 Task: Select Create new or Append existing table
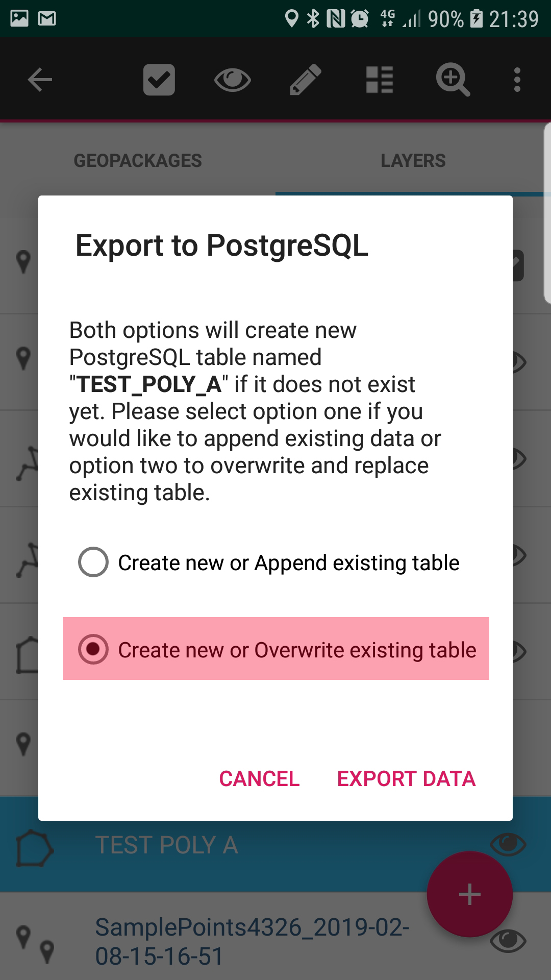click(x=93, y=562)
